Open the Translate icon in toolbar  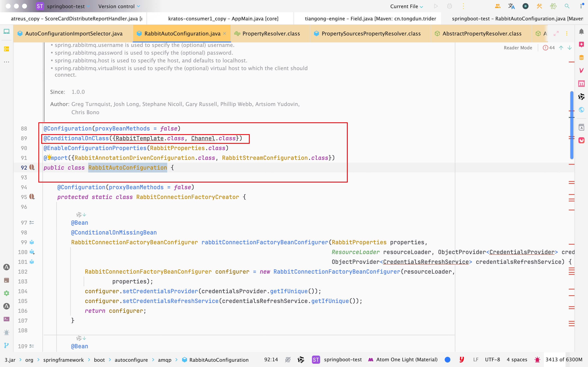pos(511,6)
